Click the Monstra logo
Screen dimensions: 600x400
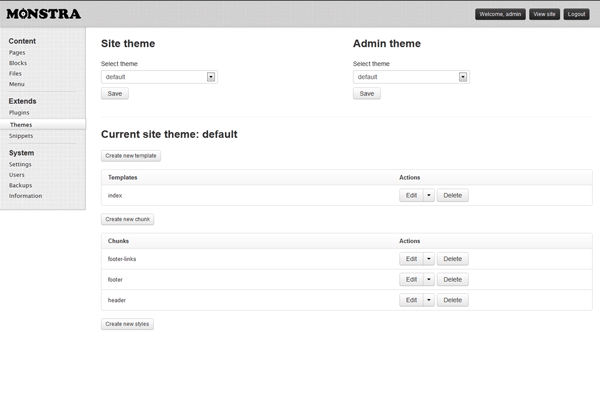pyautogui.click(x=43, y=14)
